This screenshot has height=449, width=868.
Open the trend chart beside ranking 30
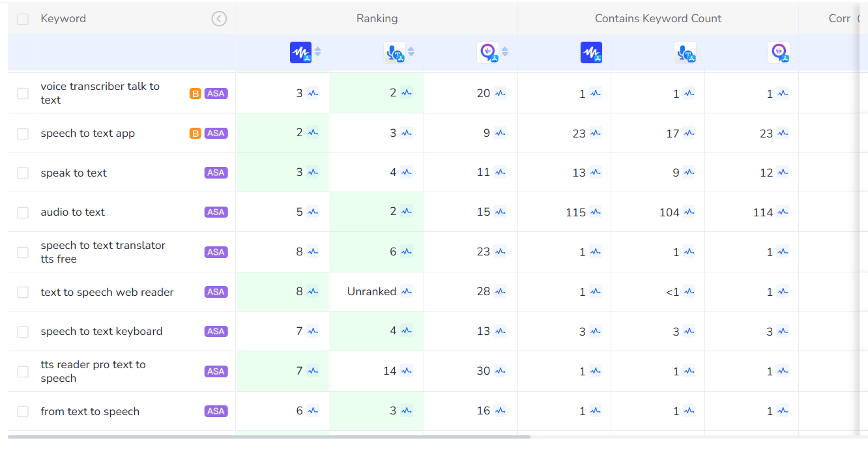500,371
